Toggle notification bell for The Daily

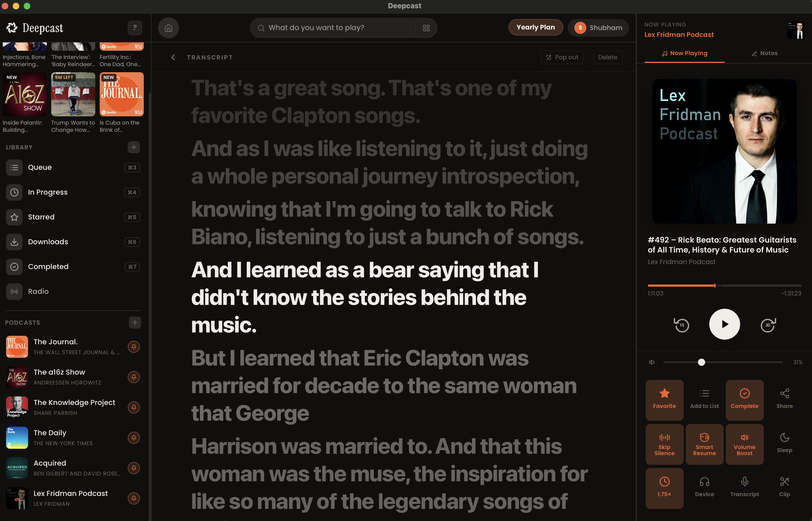tap(134, 437)
